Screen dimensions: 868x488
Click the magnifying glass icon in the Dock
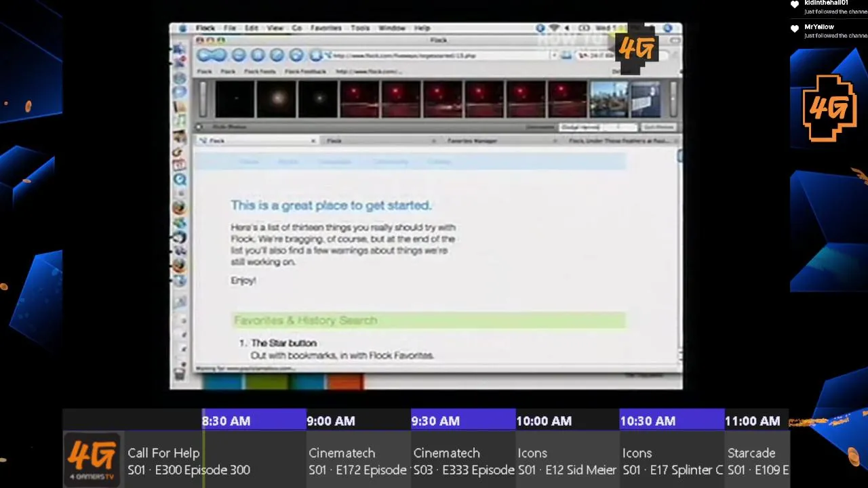click(180, 179)
